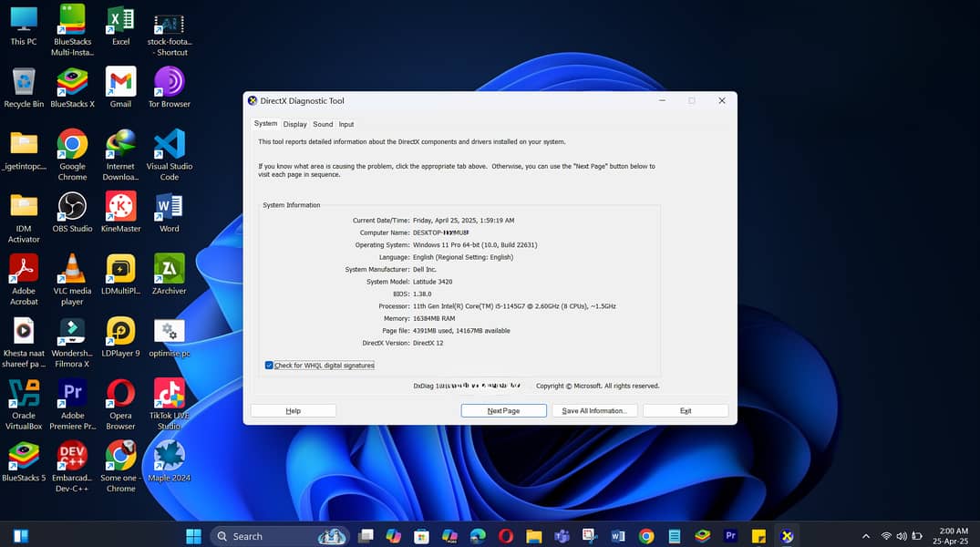980x547 pixels.
Task: Exit the DirectX Diagnostic Tool
Action: [686, 411]
